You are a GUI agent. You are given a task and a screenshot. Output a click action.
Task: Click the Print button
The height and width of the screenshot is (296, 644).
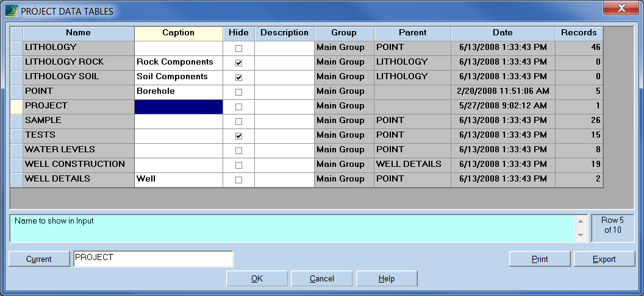540,259
